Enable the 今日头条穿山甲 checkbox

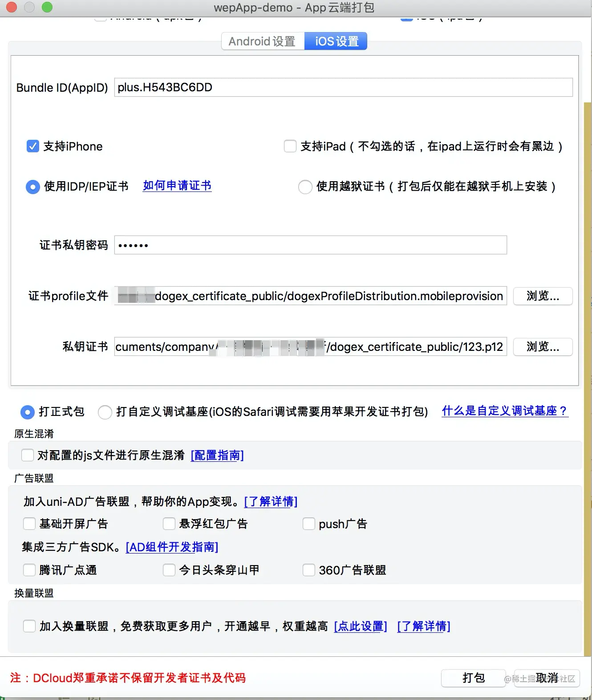tap(169, 570)
